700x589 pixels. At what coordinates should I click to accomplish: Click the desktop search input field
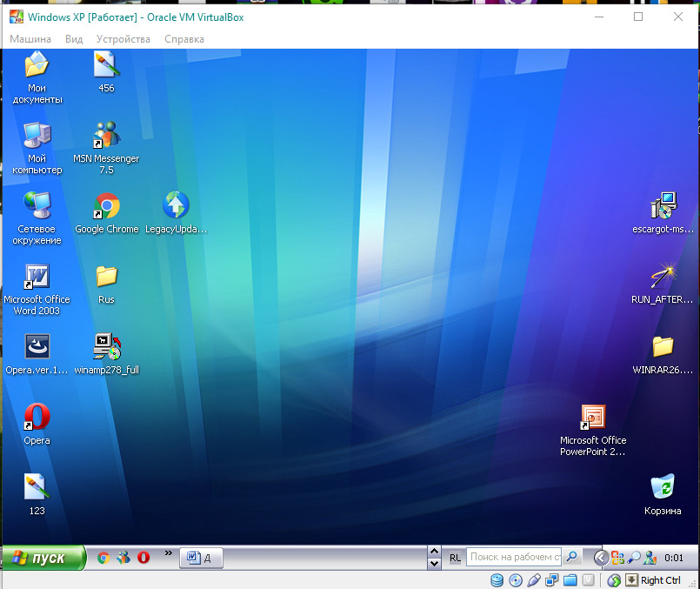(x=514, y=557)
